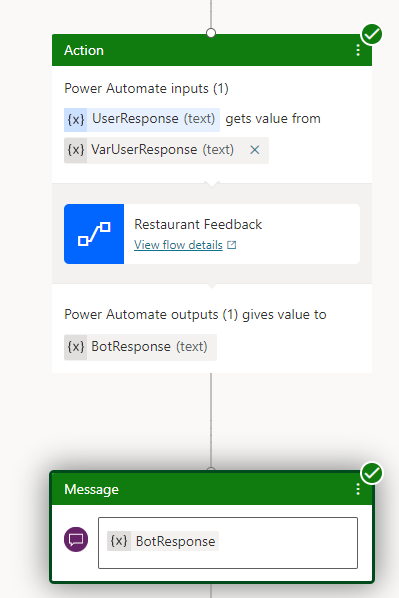
Task: Select the BotResponse (text) output variable chip
Action: click(x=140, y=347)
